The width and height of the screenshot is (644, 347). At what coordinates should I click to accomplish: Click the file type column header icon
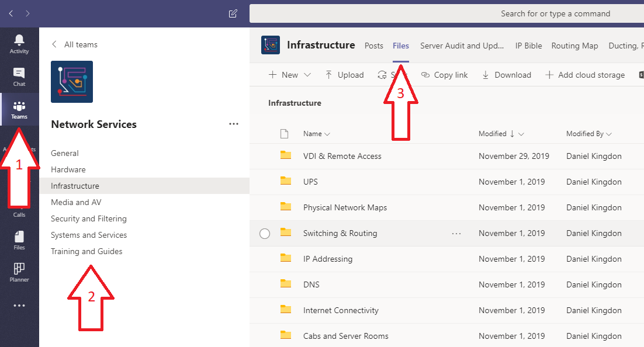coord(284,133)
